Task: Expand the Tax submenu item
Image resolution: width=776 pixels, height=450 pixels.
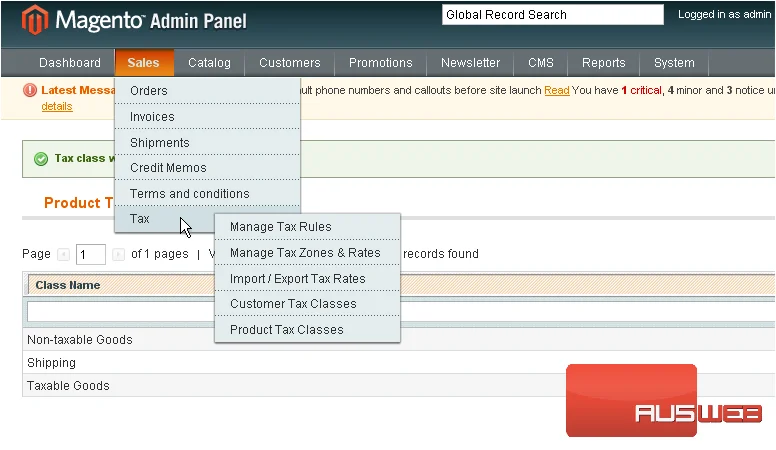Action: (x=164, y=219)
